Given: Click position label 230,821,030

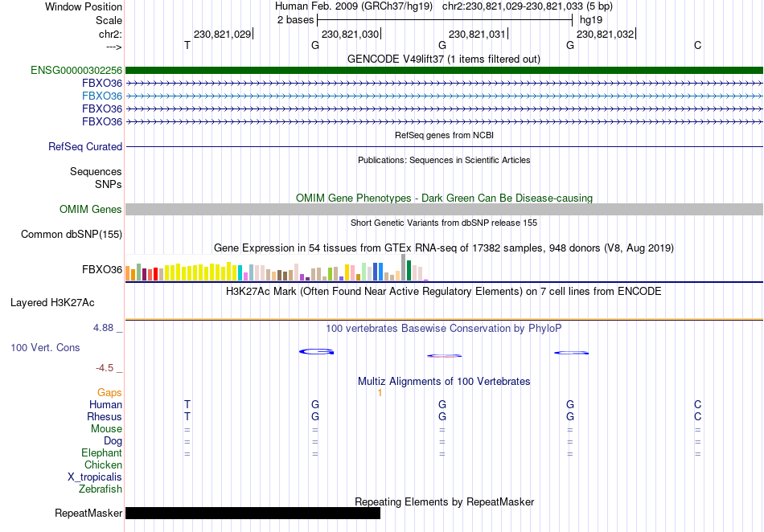Looking at the screenshot, I should click(350, 34).
